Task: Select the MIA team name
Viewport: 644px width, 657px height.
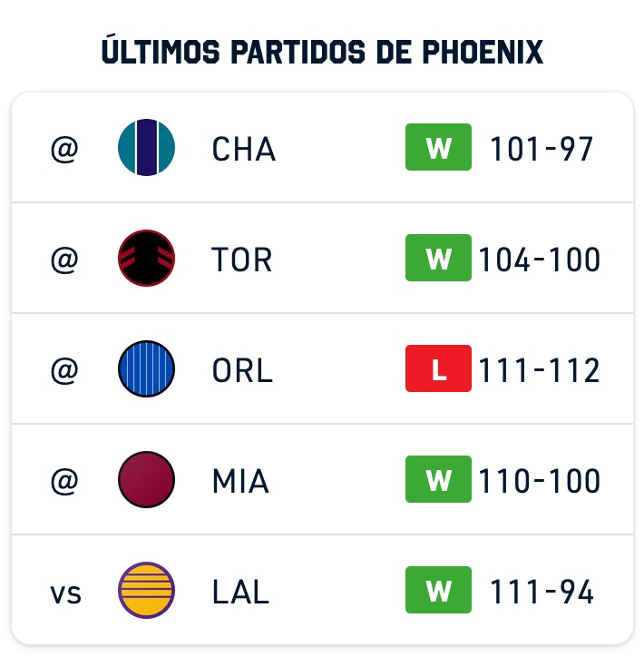Action: click(240, 481)
